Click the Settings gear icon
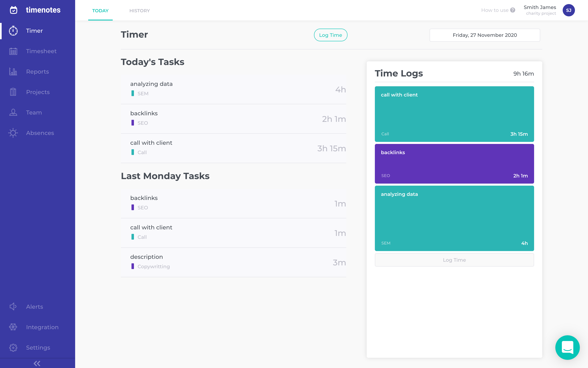 (x=13, y=348)
